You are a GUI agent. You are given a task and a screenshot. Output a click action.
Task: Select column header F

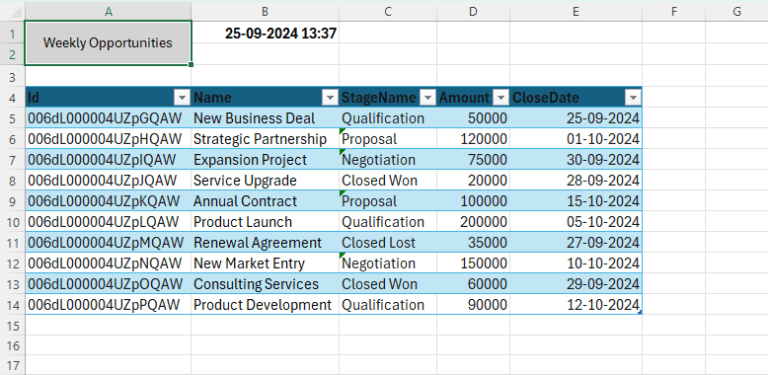coord(674,12)
